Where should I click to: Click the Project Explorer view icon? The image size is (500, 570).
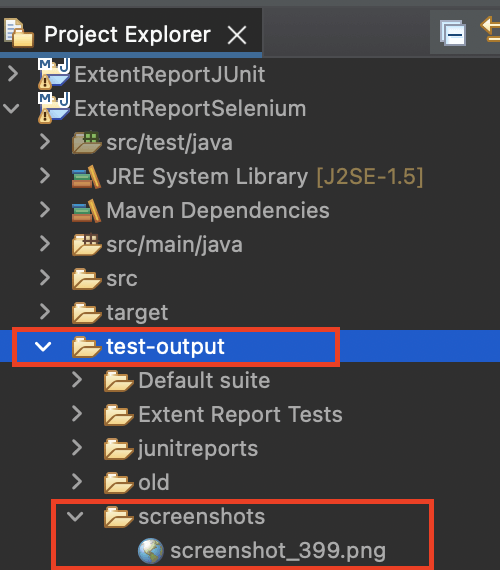coord(19,33)
